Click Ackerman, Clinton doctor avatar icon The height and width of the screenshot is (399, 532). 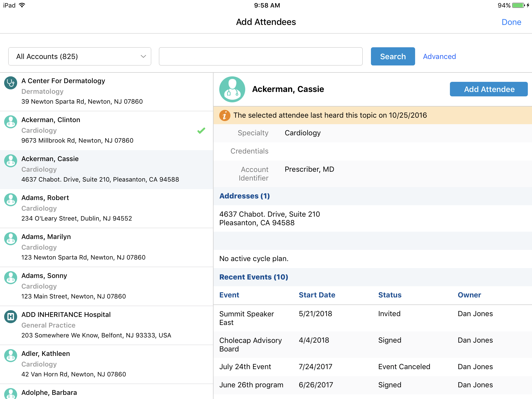11,122
